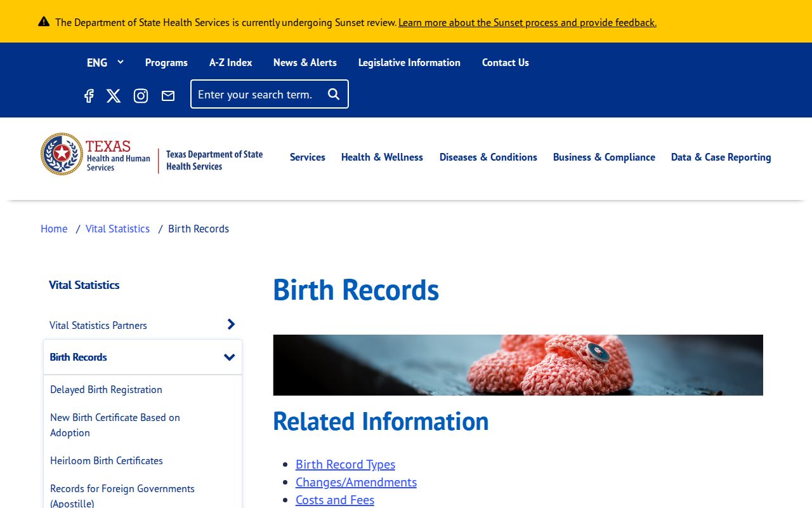812x508 pixels.
Task: Open the A-Z Index link
Action: [231, 62]
